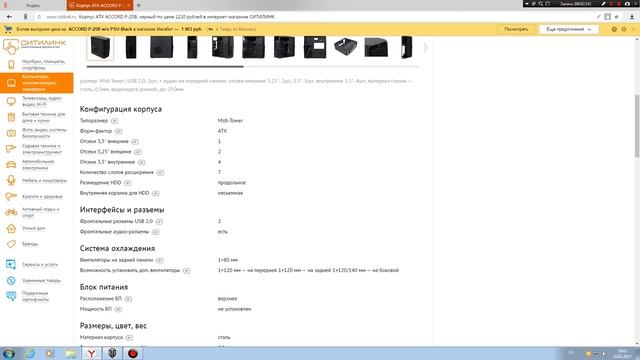This screenshot has height=360, width=640.
Task: Open settings gear in yellow offer bar
Action: [x=624, y=29]
